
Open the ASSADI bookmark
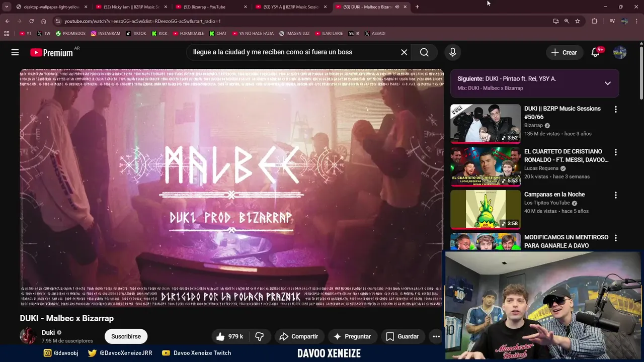pos(375,34)
